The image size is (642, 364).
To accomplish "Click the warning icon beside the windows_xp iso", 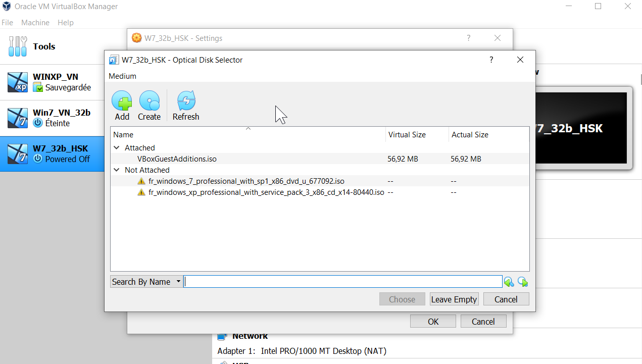I will [141, 192].
